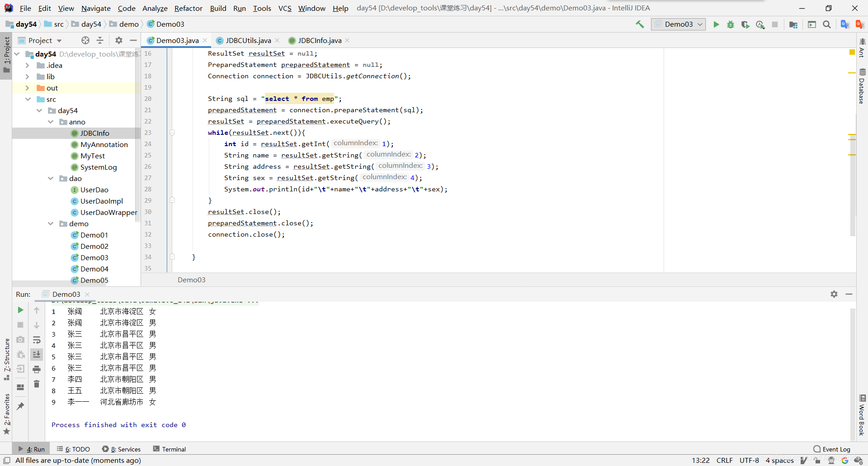Open the Services tool window
The width and height of the screenshot is (868, 466).
(121, 449)
